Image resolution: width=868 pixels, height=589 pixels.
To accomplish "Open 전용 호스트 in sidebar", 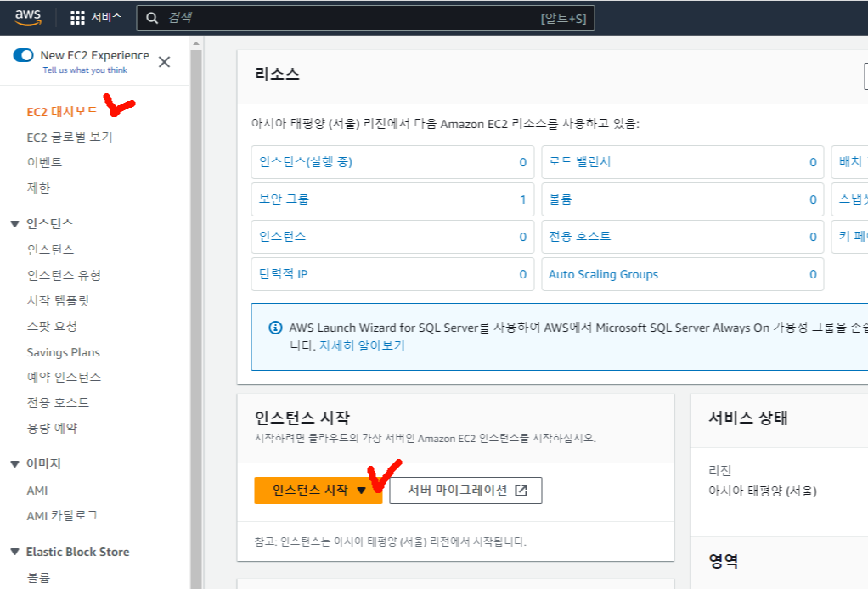I will [58, 402].
